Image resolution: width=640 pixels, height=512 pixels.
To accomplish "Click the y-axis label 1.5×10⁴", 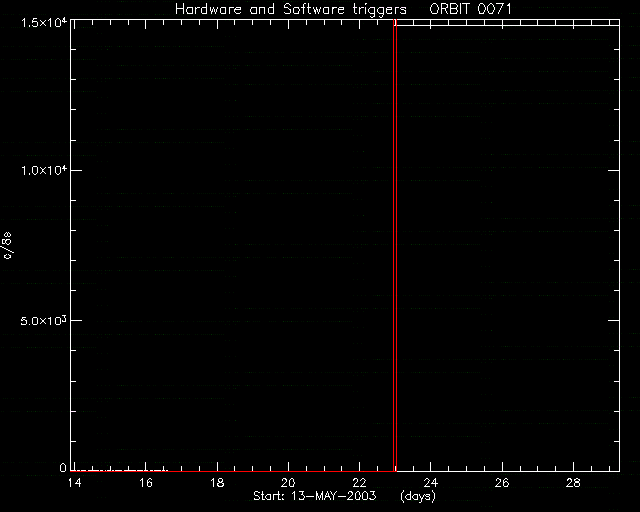I will [44, 22].
